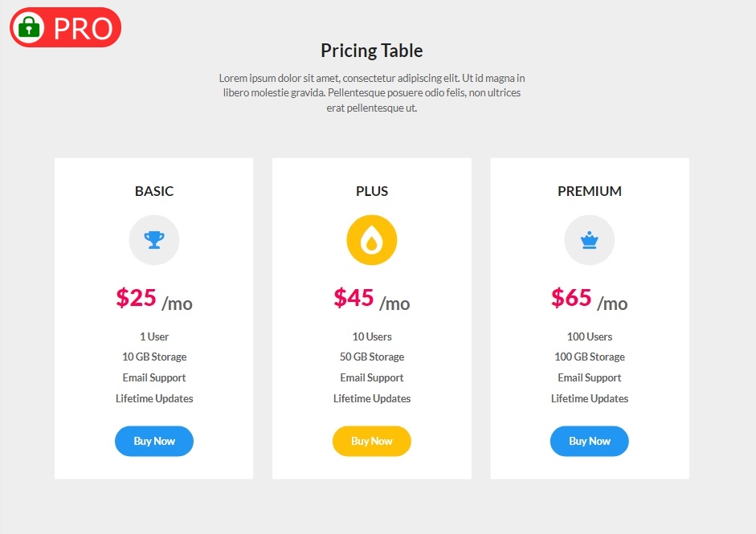This screenshot has width=756, height=534.
Task: Click the BASIC plan title
Action: (x=154, y=191)
